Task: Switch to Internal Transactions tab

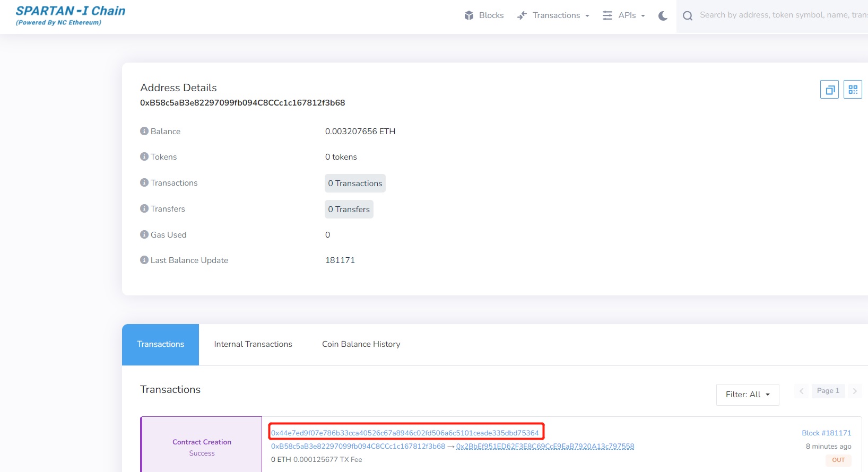Action: [253, 344]
